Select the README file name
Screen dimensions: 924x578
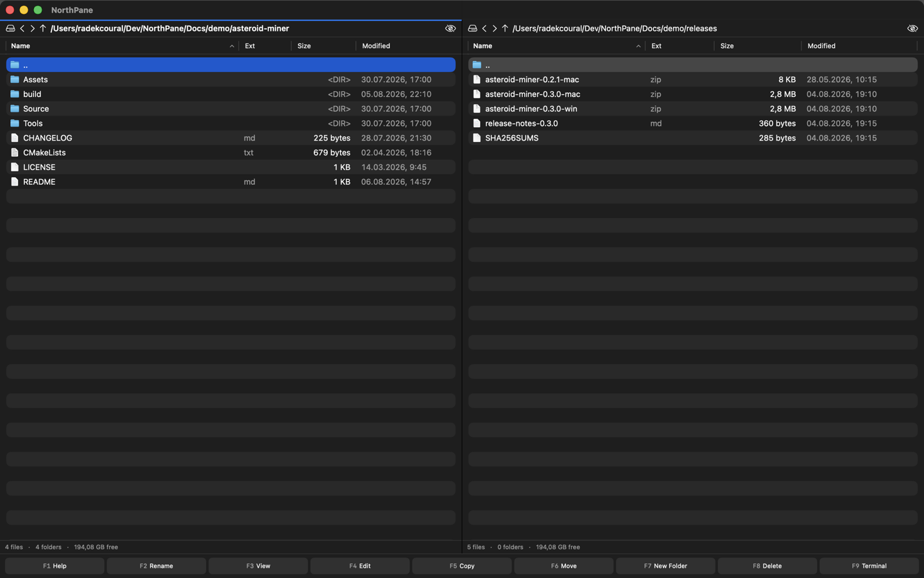click(39, 182)
